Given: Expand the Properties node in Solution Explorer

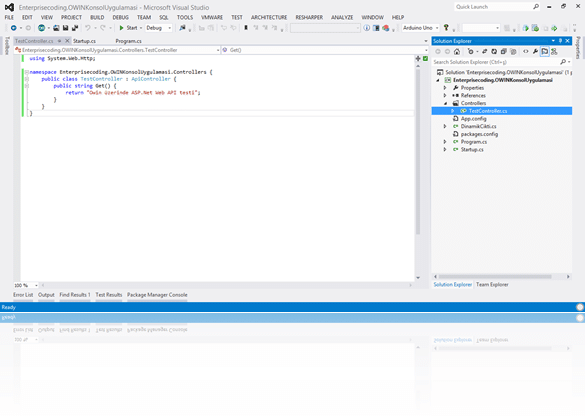Looking at the screenshot, I should (445, 88).
